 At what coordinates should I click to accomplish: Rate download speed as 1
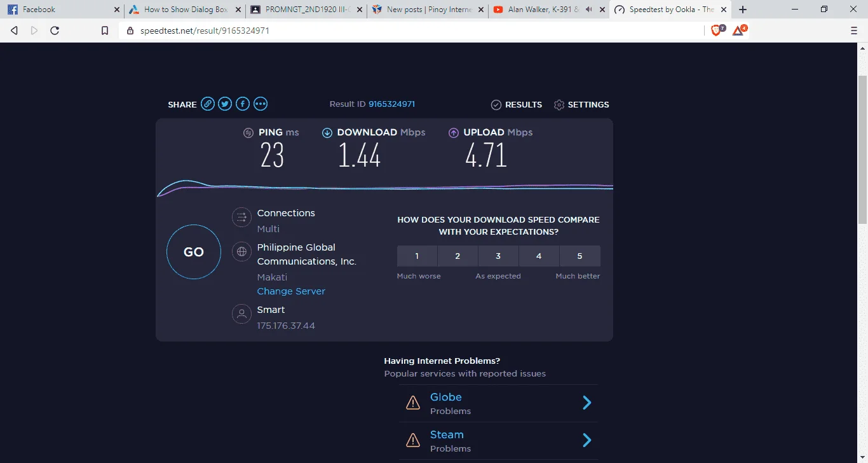[417, 256]
